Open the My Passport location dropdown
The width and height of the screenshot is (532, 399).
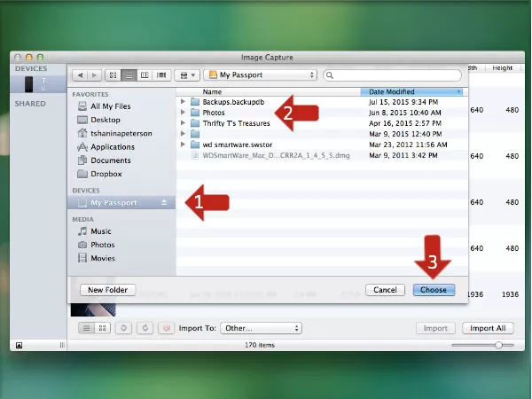260,75
